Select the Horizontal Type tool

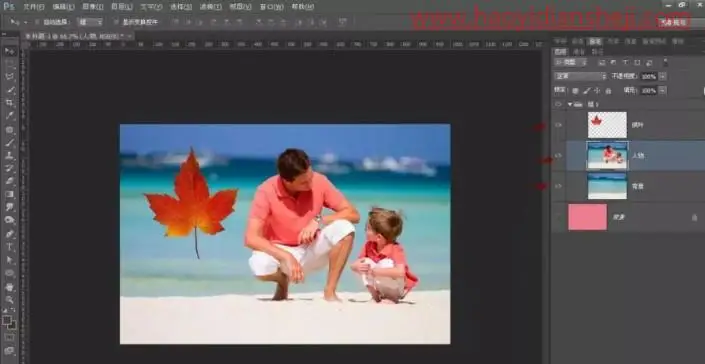[x=9, y=247]
